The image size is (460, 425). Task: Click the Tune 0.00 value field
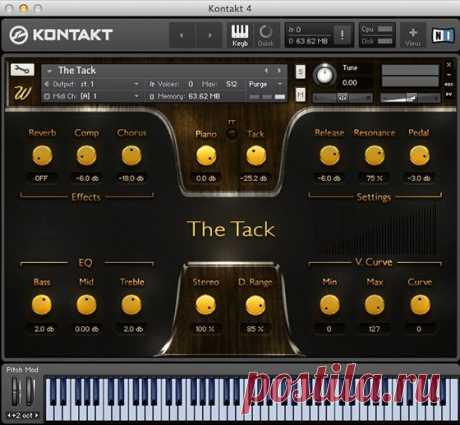pyautogui.click(x=350, y=83)
